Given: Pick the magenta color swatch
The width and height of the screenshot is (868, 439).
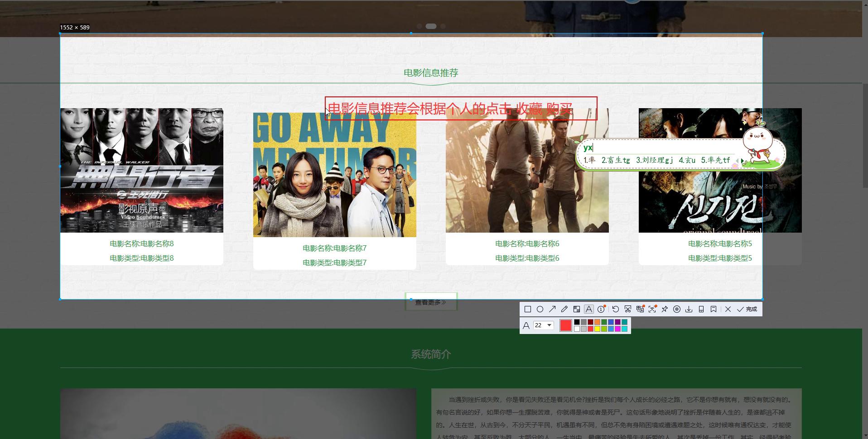Looking at the screenshot, I should pyautogui.click(x=617, y=329).
